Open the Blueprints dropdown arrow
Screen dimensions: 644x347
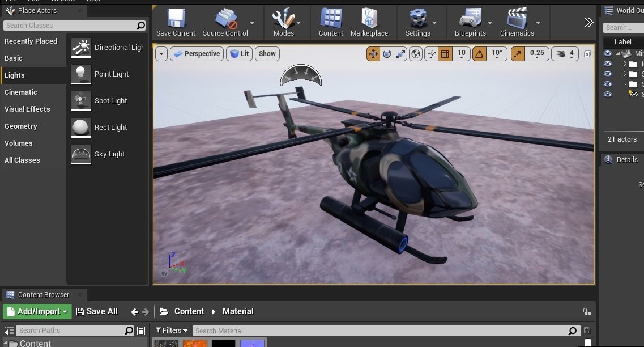489,23
